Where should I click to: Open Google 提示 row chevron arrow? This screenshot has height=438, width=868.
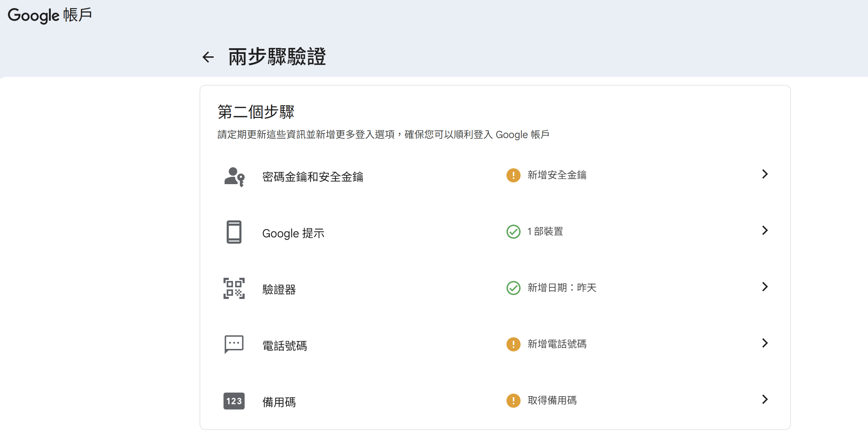pos(765,230)
